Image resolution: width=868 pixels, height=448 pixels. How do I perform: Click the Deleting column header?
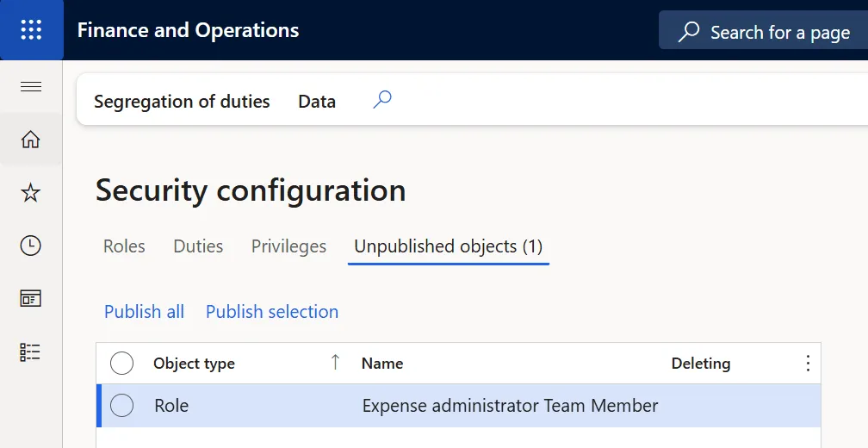point(701,364)
